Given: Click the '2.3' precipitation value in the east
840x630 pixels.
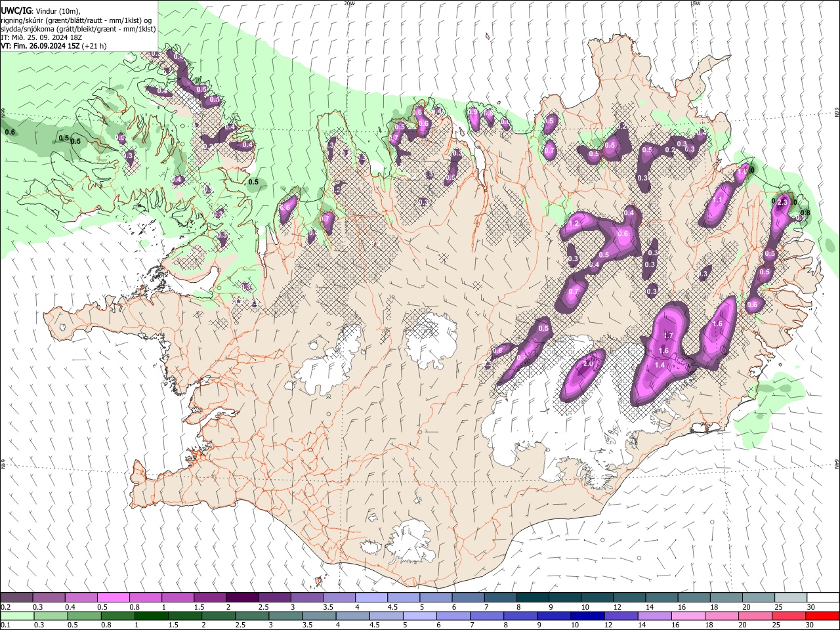Looking at the screenshot, I should (782, 203).
